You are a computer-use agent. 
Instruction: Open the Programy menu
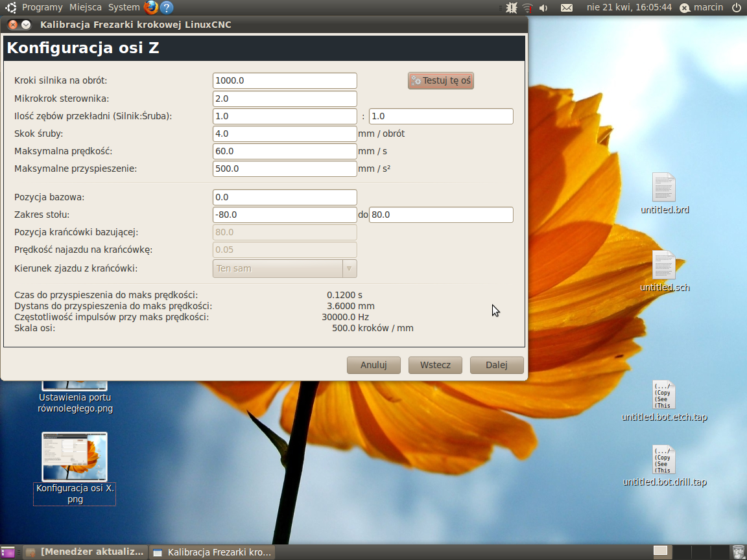pos(42,7)
